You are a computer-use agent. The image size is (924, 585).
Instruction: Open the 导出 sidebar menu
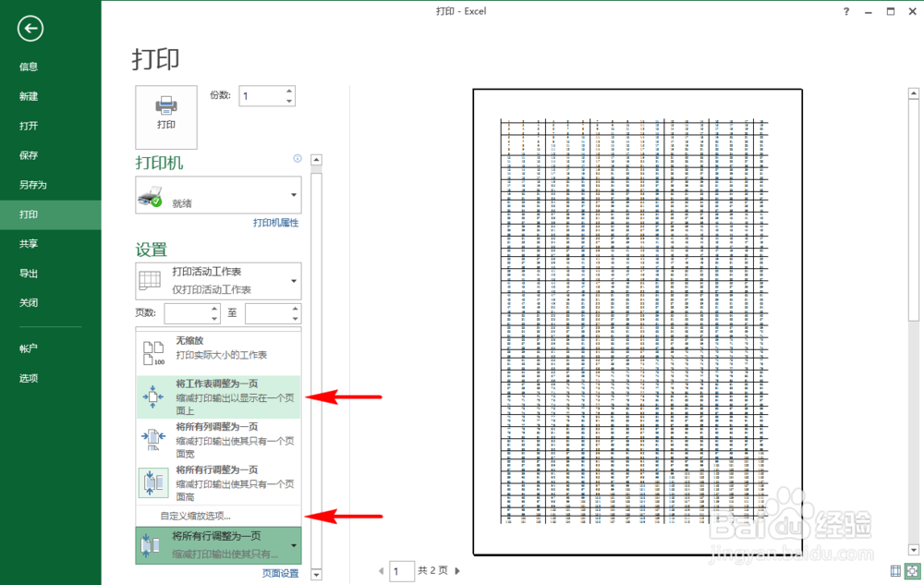pos(28,274)
